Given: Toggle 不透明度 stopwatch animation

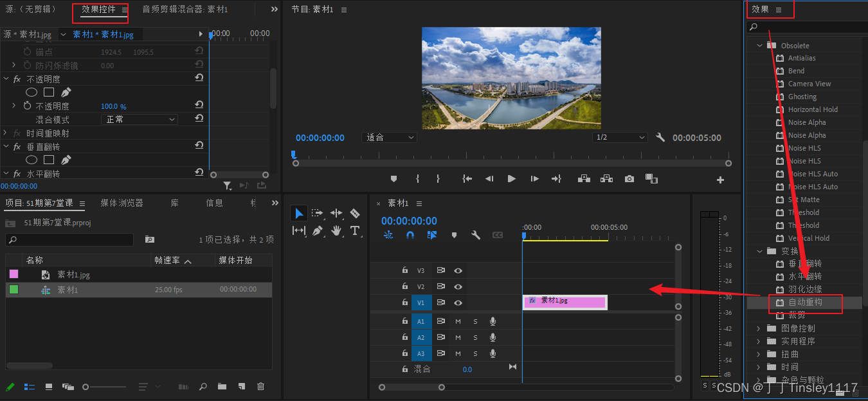Looking at the screenshot, I should click(27, 106).
